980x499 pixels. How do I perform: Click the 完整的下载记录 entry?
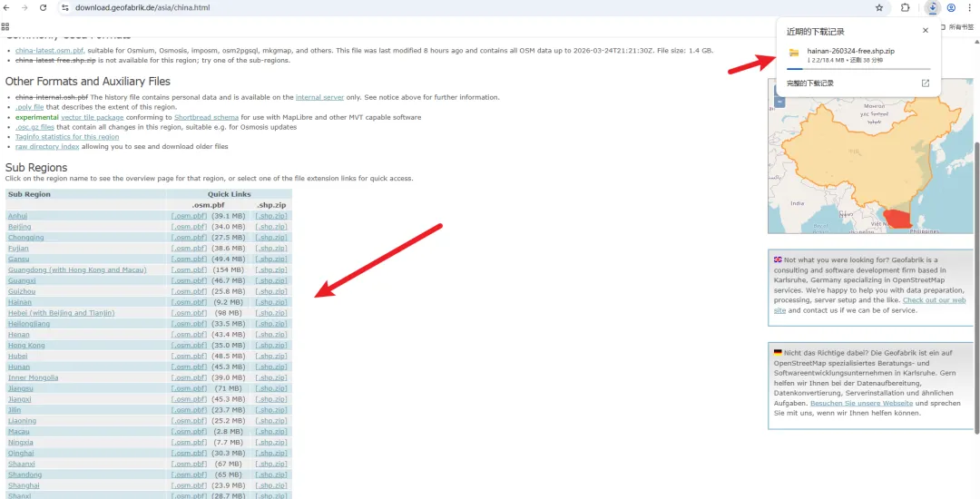point(810,83)
